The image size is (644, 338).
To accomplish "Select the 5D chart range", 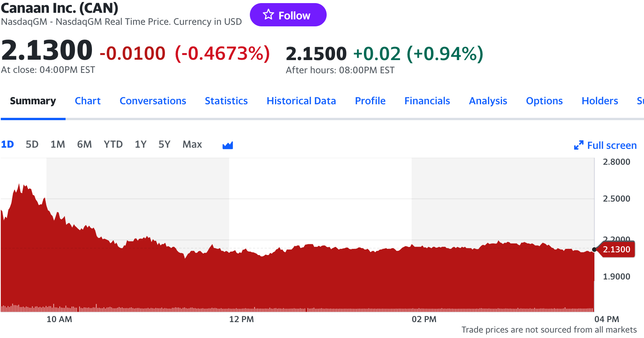I will [32, 144].
